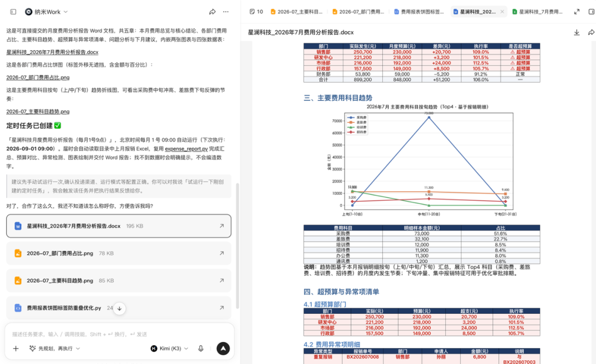The image size is (596, 364).
Task: Open the Kimi (K3) model dropdown
Action: point(169,349)
